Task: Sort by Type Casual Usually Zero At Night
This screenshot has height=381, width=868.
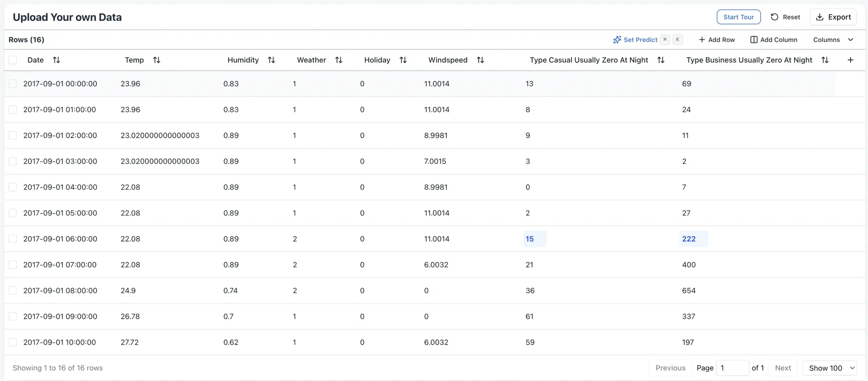Action: (660, 60)
